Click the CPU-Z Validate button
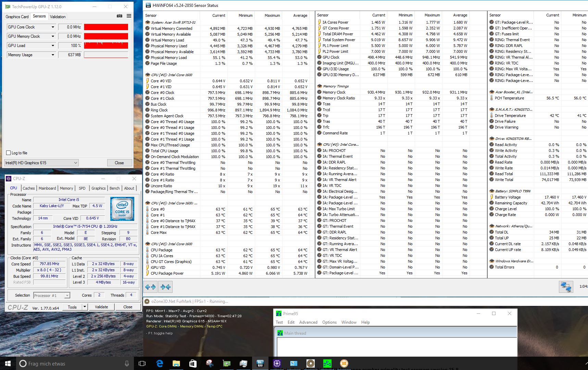 [101, 307]
